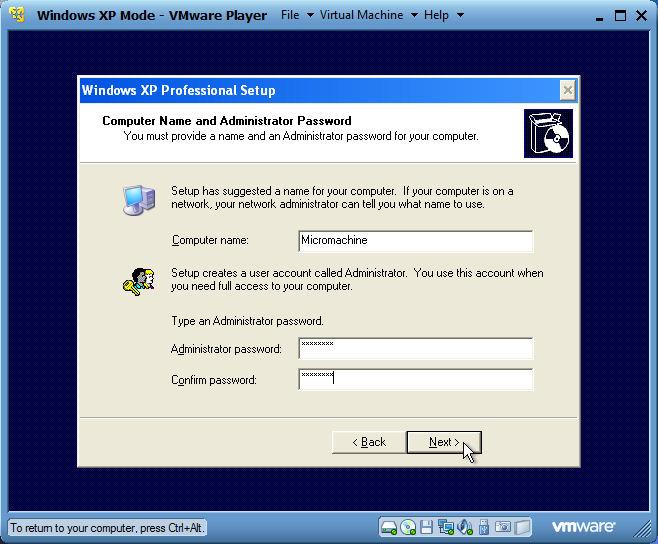Image resolution: width=658 pixels, height=544 pixels.
Task: Click the USB device status icon
Action: pos(484,527)
